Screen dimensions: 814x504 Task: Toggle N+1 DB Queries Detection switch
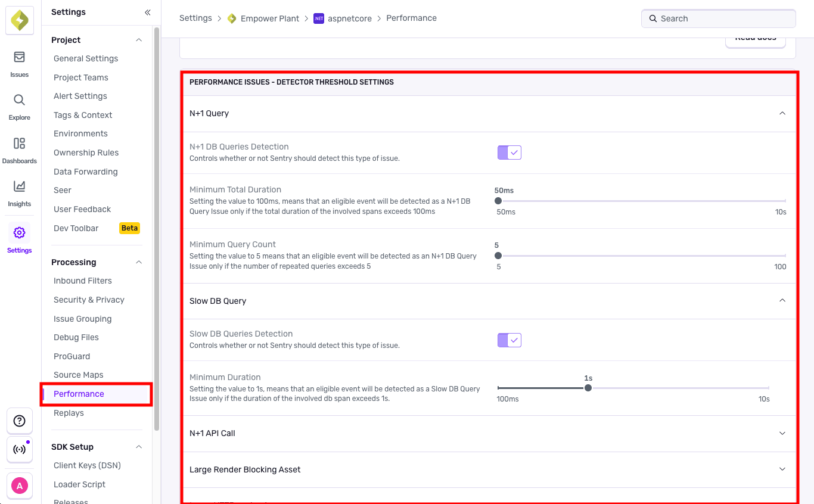(x=509, y=153)
